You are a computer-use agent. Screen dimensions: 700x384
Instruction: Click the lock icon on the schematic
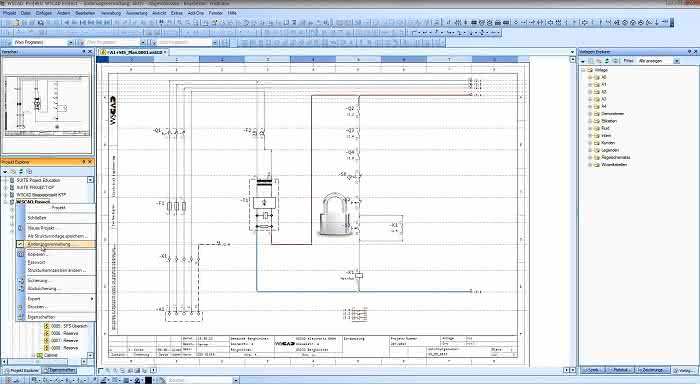coord(334,214)
